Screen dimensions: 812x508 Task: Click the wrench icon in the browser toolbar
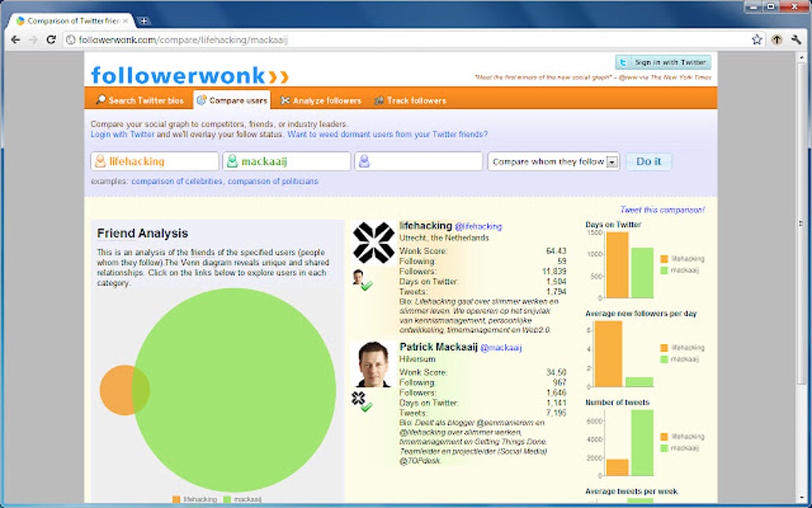(795, 38)
